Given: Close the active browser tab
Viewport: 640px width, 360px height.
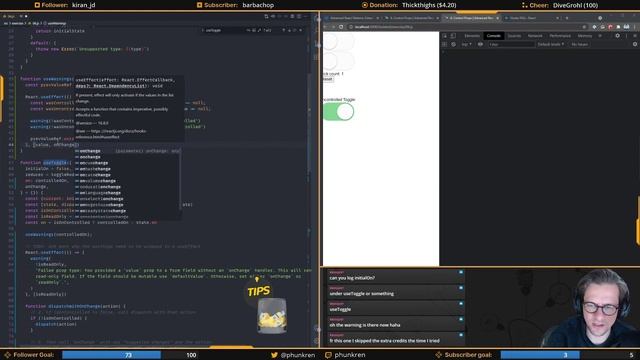Looking at the screenshot, I should pos(497,18).
